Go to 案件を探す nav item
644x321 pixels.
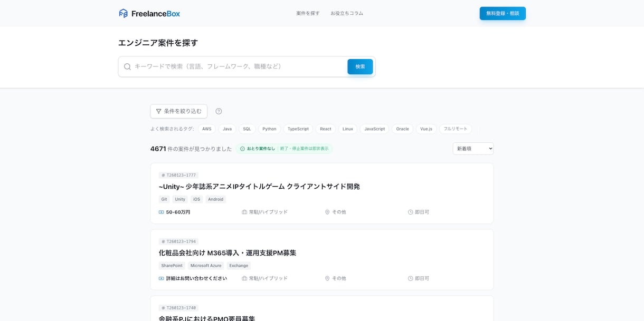pos(308,13)
